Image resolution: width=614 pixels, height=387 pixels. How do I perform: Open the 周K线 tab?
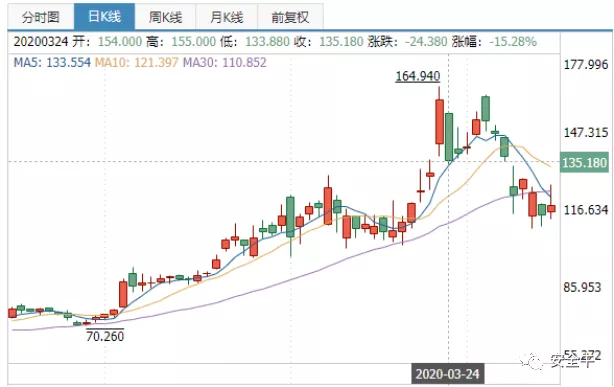[x=165, y=17]
